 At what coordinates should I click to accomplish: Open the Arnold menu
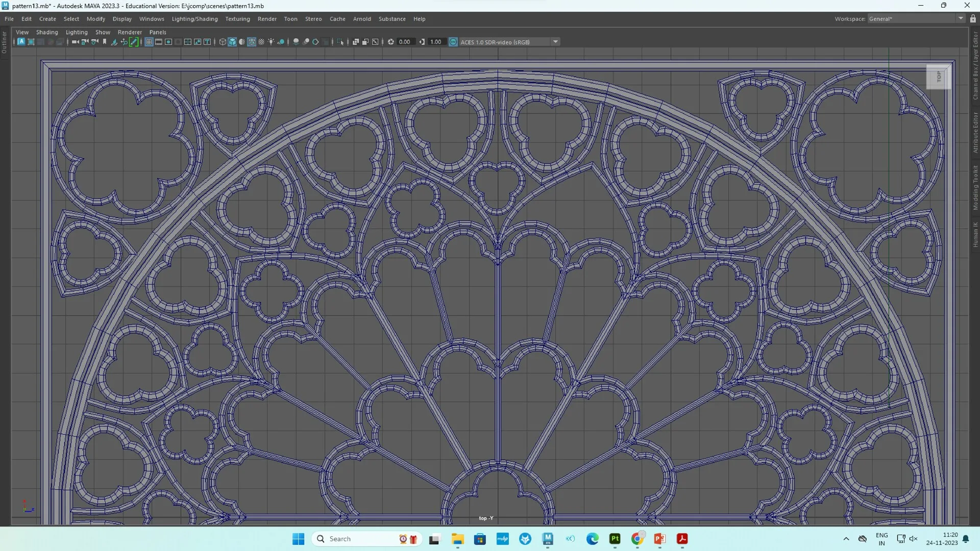(x=362, y=19)
